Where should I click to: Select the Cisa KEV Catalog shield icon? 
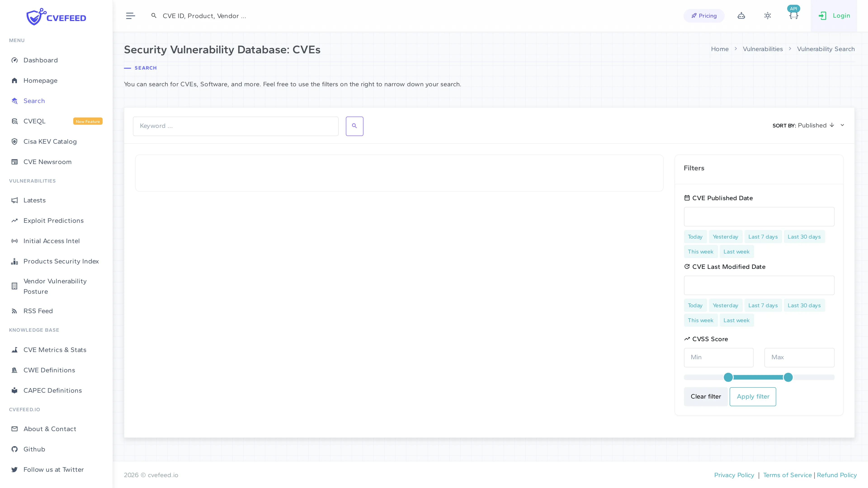point(14,141)
